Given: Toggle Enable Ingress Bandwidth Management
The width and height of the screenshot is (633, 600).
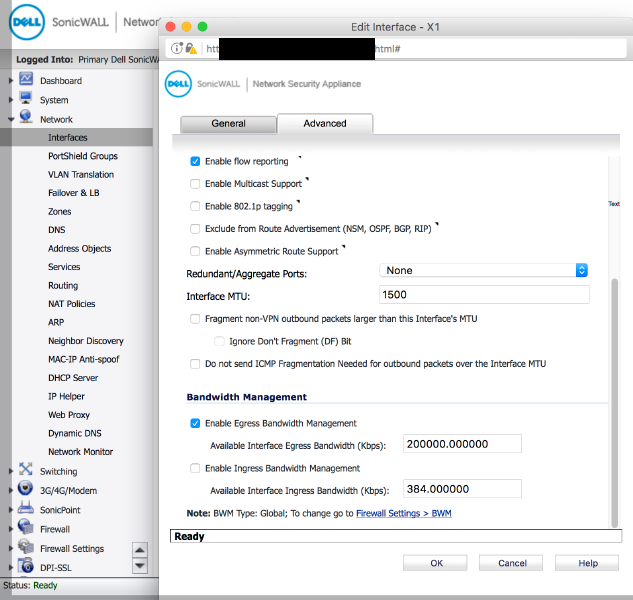Looking at the screenshot, I should coord(195,468).
